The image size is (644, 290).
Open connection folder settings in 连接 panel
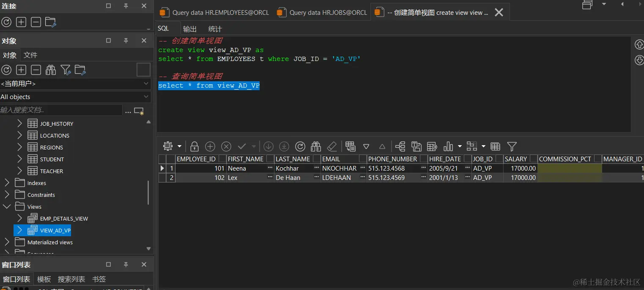tap(51, 22)
